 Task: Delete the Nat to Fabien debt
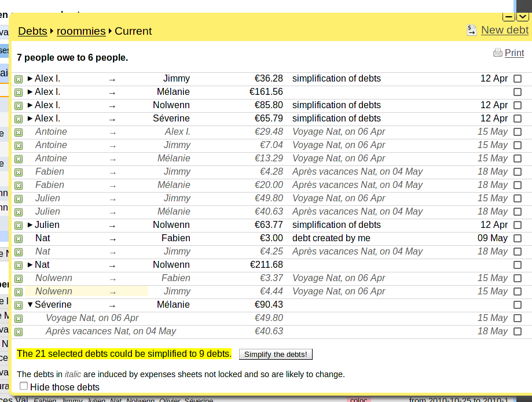[x=19, y=239]
